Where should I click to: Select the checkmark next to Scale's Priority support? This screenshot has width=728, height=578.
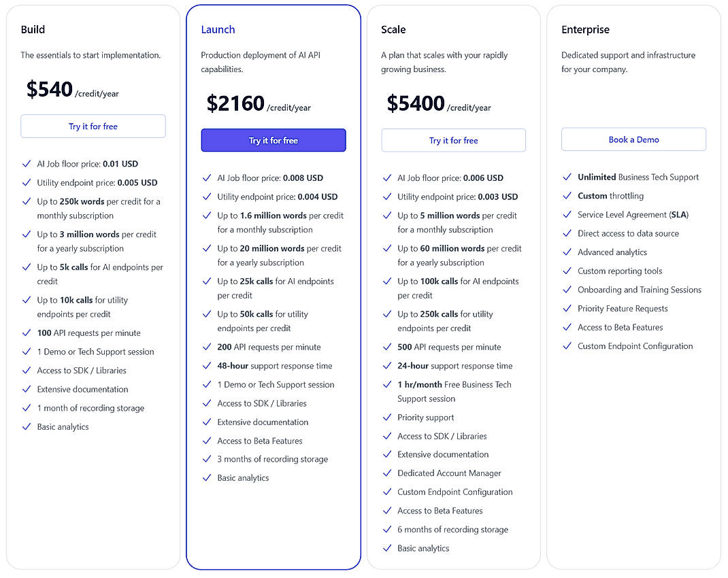tap(387, 418)
